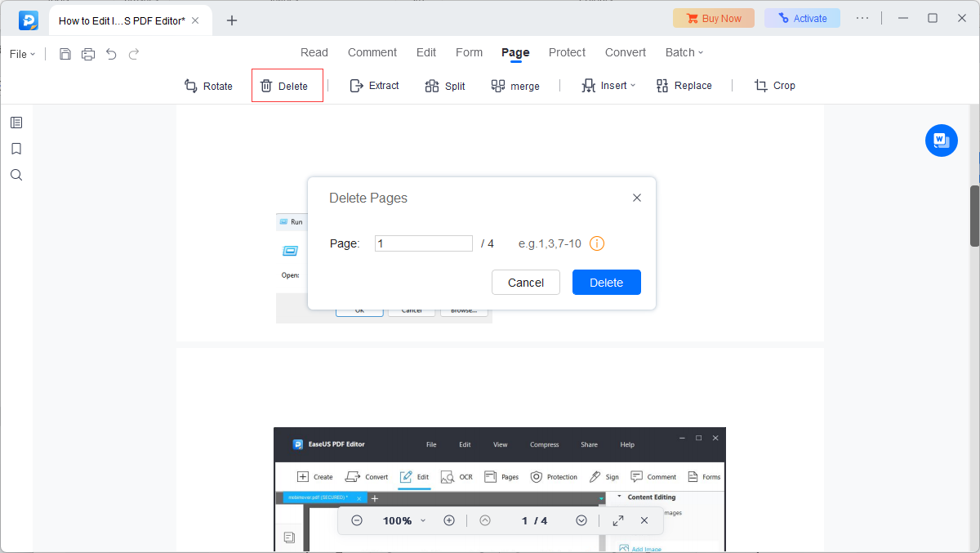Click the blue Delete button in dialog

coord(607,283)
